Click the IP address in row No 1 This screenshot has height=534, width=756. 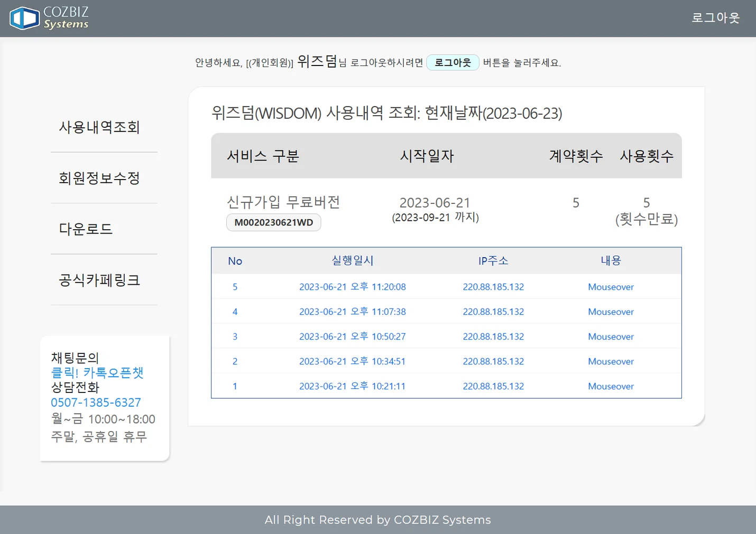coord(493,386)
